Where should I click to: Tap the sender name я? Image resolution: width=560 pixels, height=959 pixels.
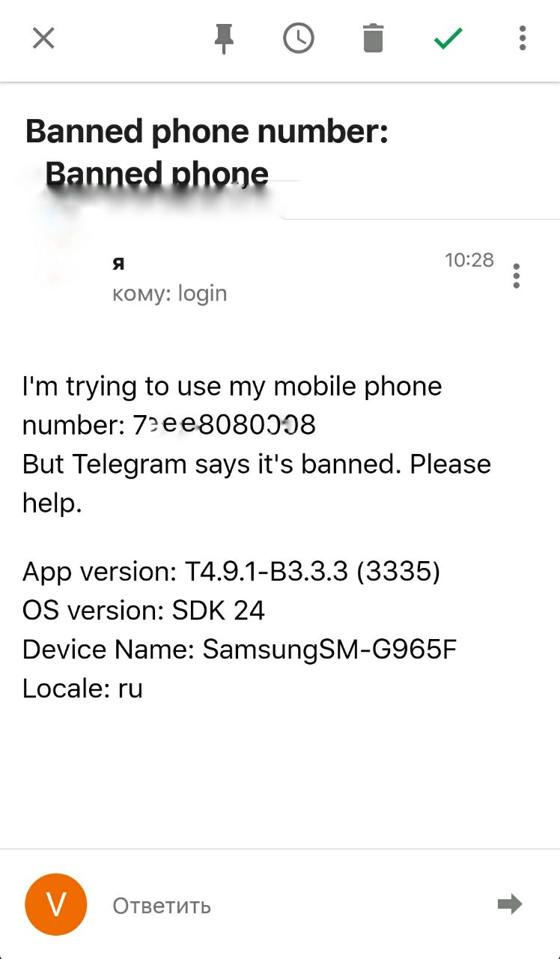tap(118, 264)
